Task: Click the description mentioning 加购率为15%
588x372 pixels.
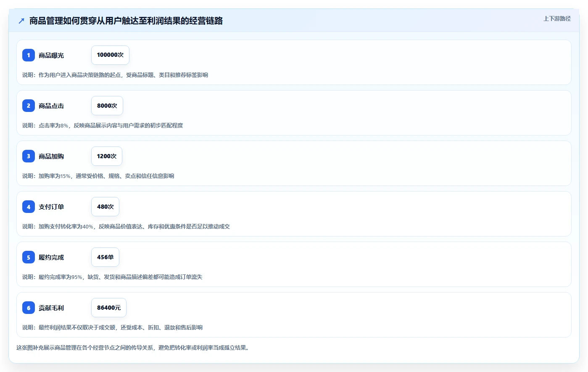Action: pyautogui.click(x=98, y=176)
